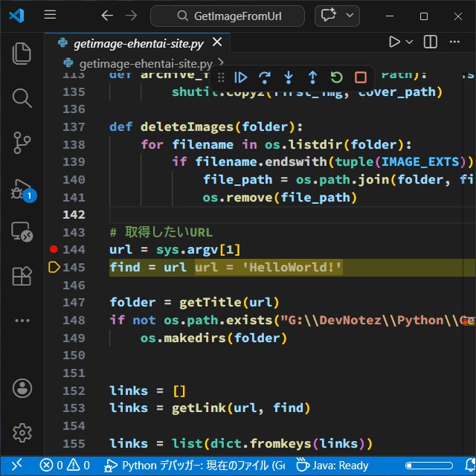Screen dimensions: 476x476
Task: Open the Search view in activity bar
Action: pyautogui.click(x=22, y=98)
